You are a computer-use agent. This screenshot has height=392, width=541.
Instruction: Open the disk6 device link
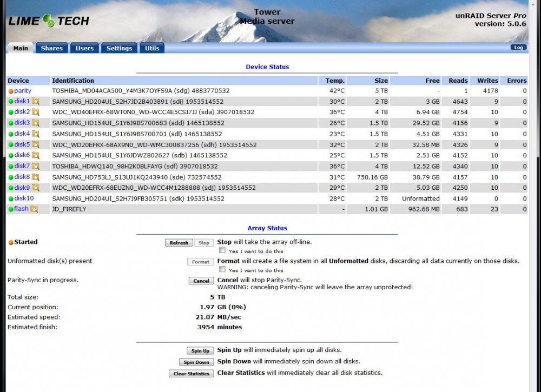pos(22,155)
